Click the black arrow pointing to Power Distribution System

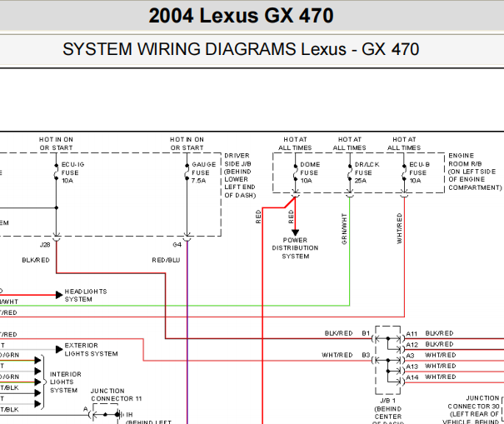[x=296, y=232]
